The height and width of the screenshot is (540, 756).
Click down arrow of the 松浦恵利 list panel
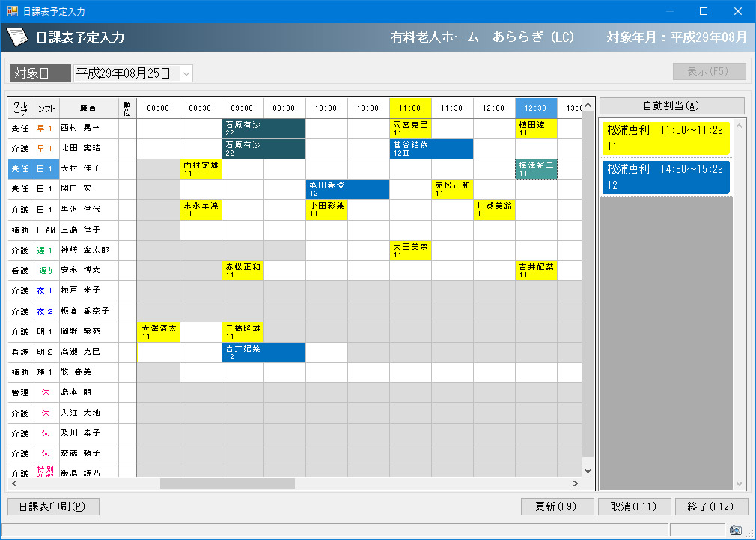[740, 484]
